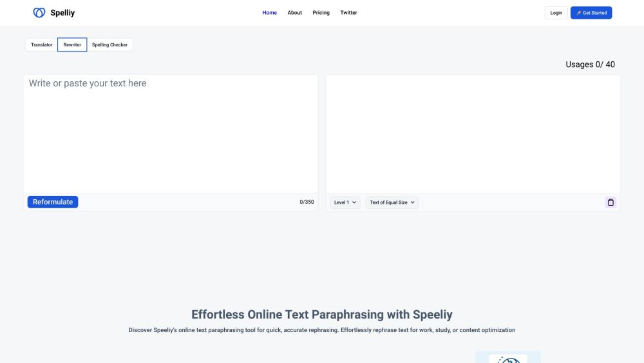Switch to the Translator tab

[42, 45]
